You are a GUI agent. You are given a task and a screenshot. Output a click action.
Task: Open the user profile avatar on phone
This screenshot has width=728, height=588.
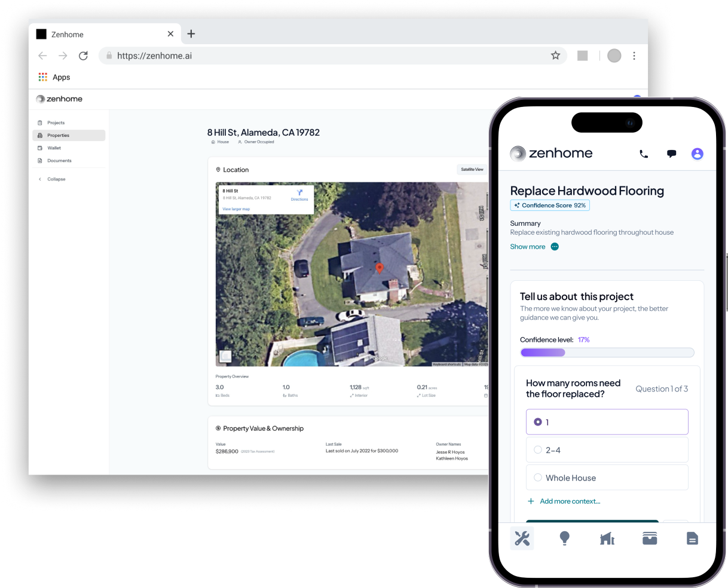coord(697,154)
